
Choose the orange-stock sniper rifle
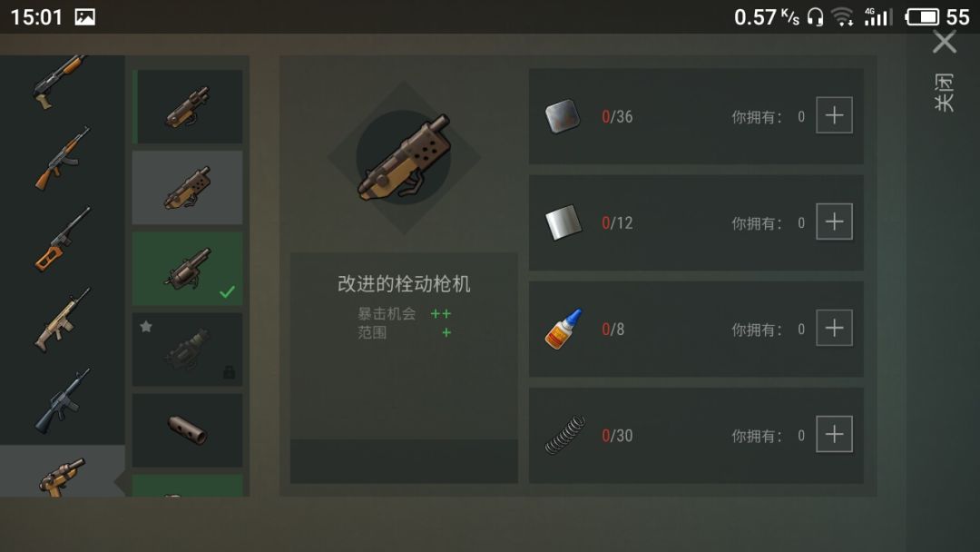click(62, 240)
